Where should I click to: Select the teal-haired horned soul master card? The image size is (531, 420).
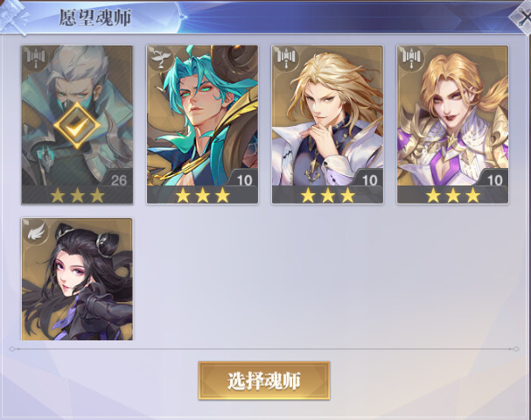(x=202, y=124)
